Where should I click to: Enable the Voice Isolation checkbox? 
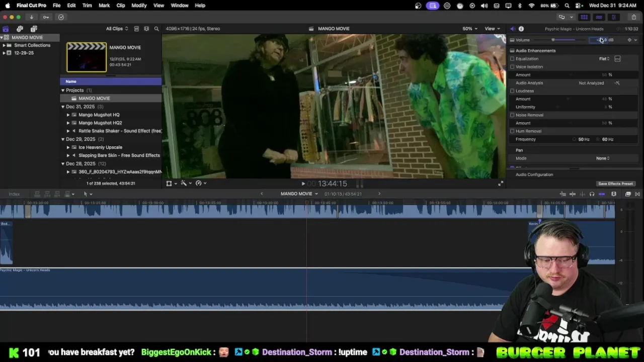coord(512,67)
